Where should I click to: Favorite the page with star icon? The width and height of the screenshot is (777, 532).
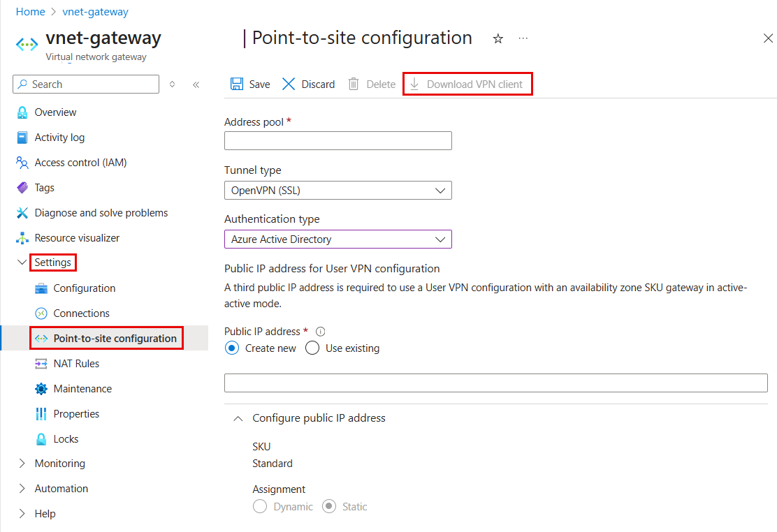[498, 39]
